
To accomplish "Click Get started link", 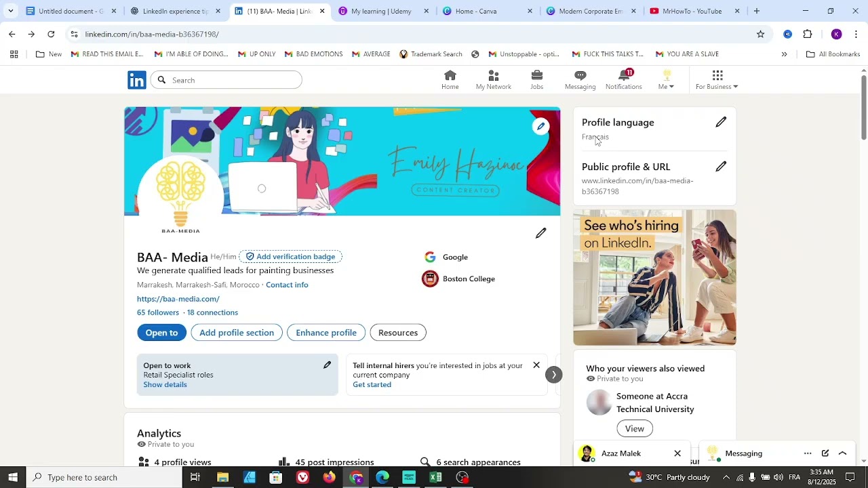I will pyautogui.click(x=372, y=384).
